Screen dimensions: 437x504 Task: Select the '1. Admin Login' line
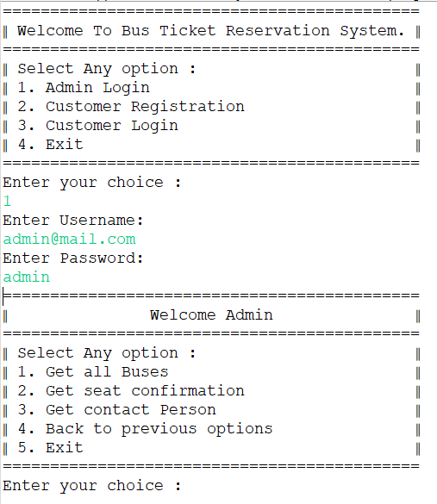click(84, 87)
